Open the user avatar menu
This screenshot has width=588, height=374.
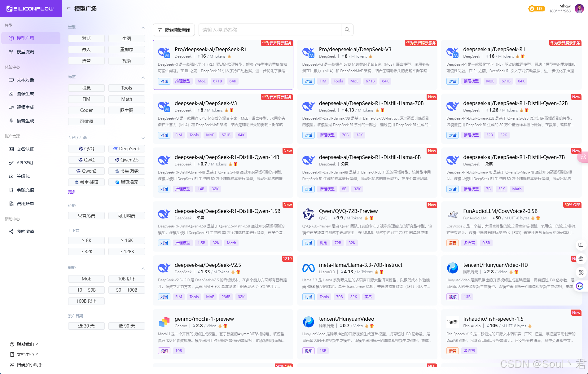(579, 9)
